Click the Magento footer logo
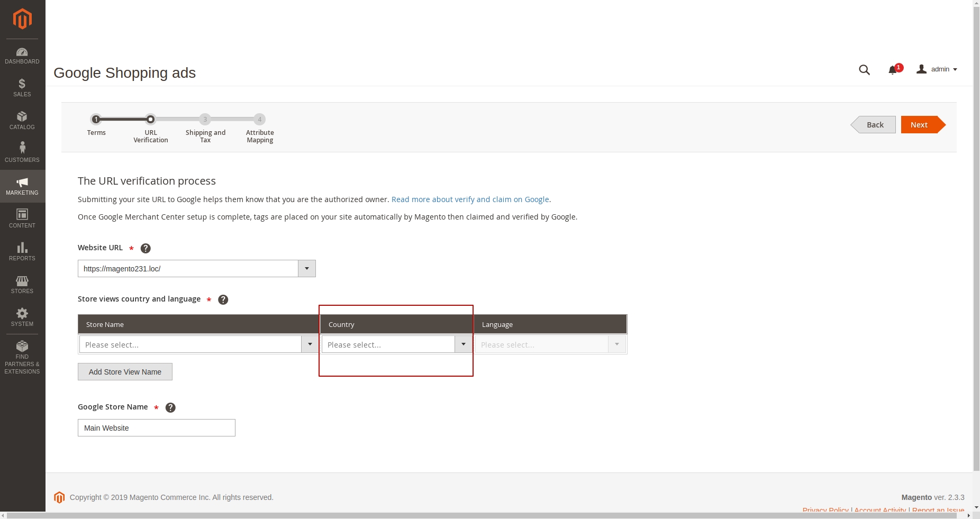Viewport: 980px width, 519px height. click(59, 497)
